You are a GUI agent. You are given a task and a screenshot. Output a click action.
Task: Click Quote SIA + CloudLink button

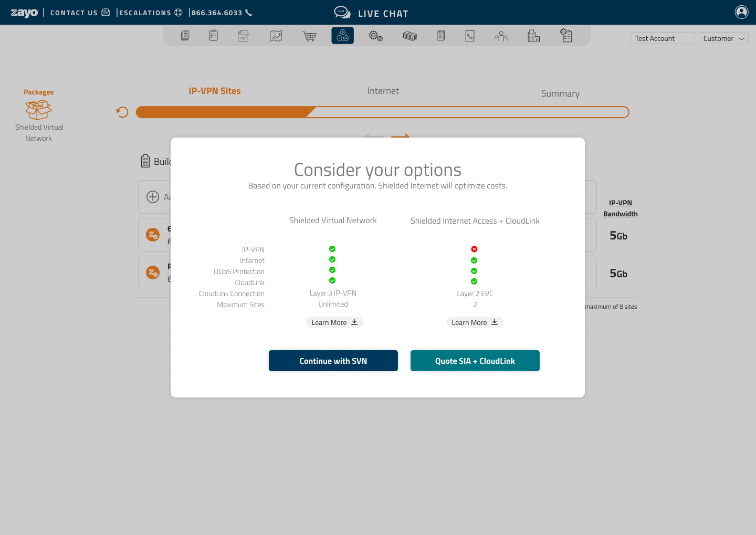click(x=475, y=361)
